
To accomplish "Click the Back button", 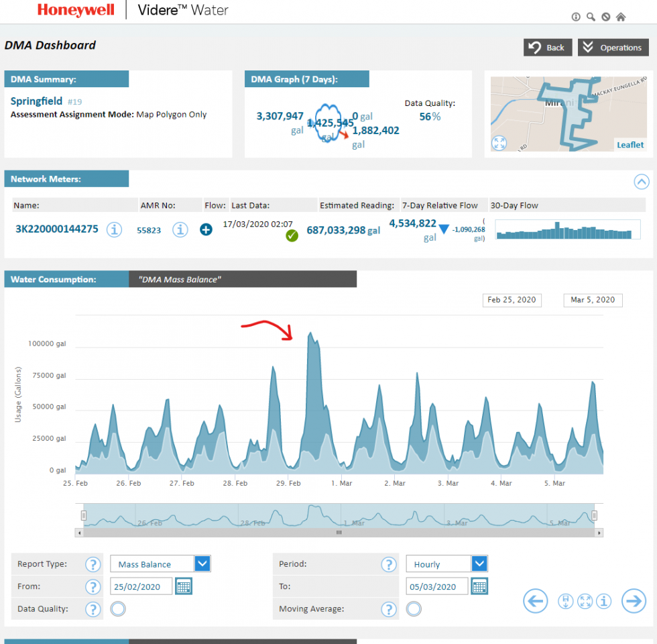I will 548,48.
